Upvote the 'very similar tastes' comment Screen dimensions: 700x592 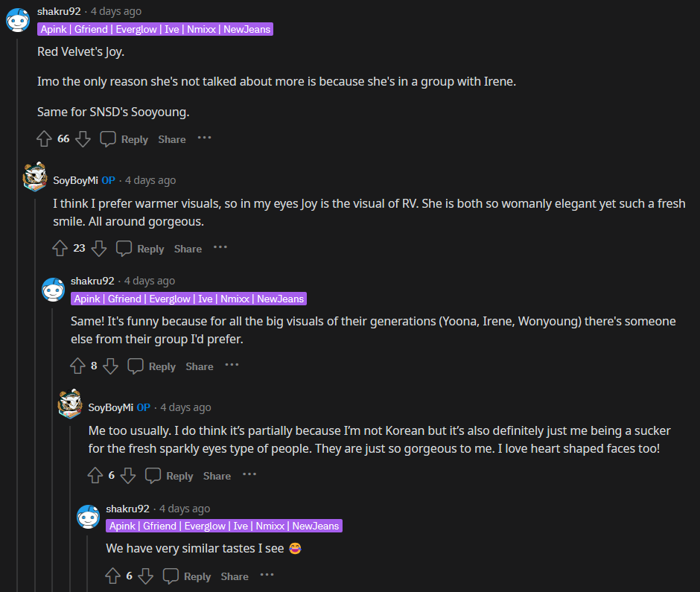113,576
